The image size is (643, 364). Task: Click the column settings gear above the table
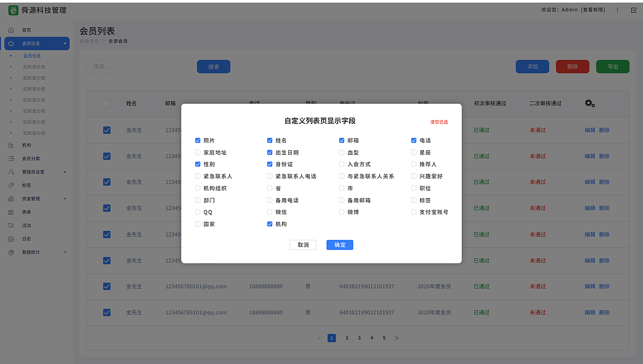[589, 103]
